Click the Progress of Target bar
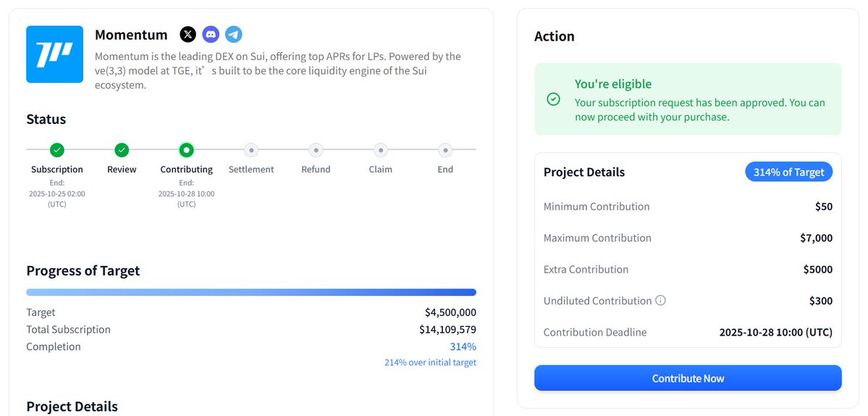 [251, 292]
